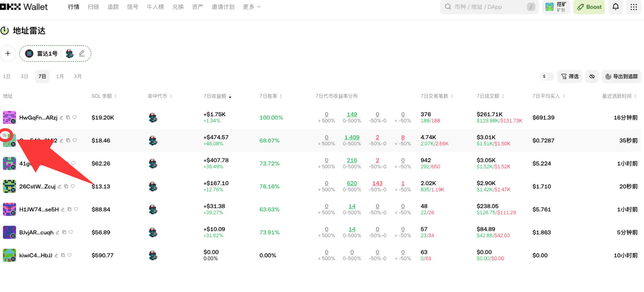This screenshot has height=292, width=644.
Task: Hide the second row address with the eye icon
Action: pos(5,135)
